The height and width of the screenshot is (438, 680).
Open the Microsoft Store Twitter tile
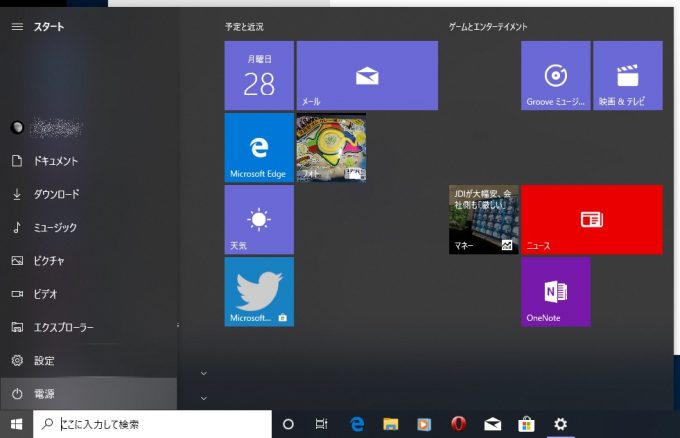pos(259,292)
